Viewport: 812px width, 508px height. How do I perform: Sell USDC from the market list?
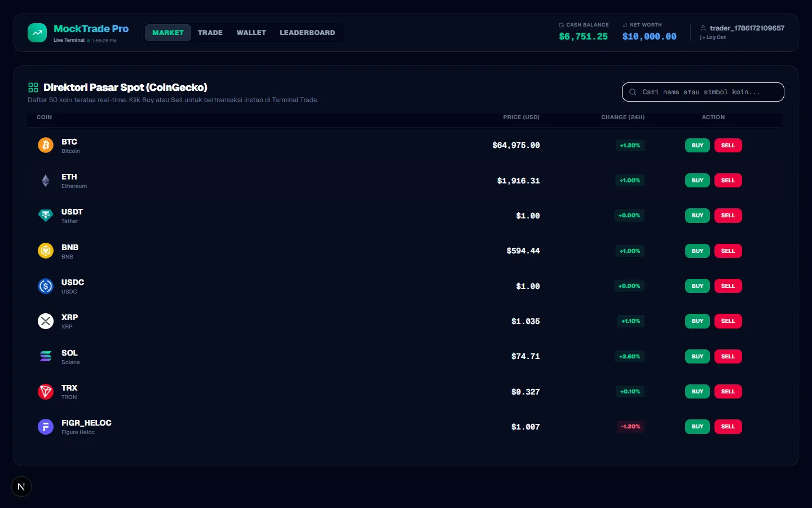(728, 286)
